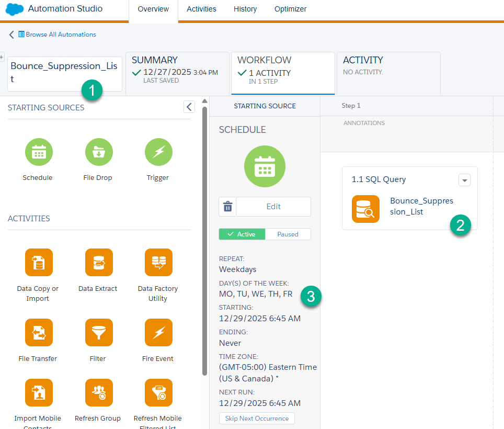
Task: Choose the Trigger starting source icon
Action: (158, 152)
